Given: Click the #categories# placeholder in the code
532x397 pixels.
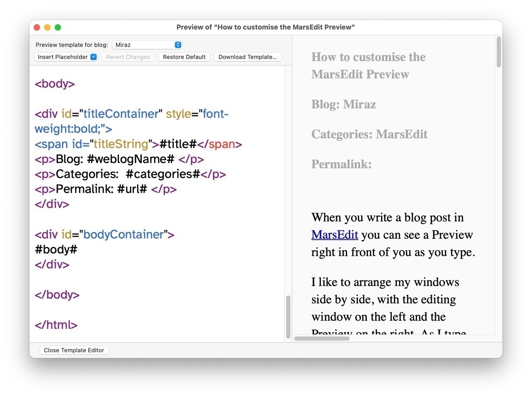Looking at the screenshot, I should (163, 174).
